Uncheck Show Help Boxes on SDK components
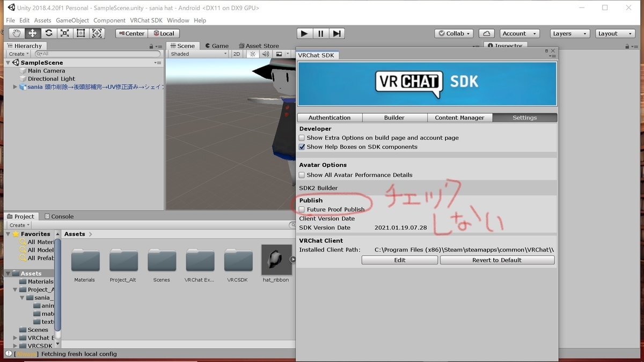The height and width of the screenshot is (362, 644). coord(302,147)
